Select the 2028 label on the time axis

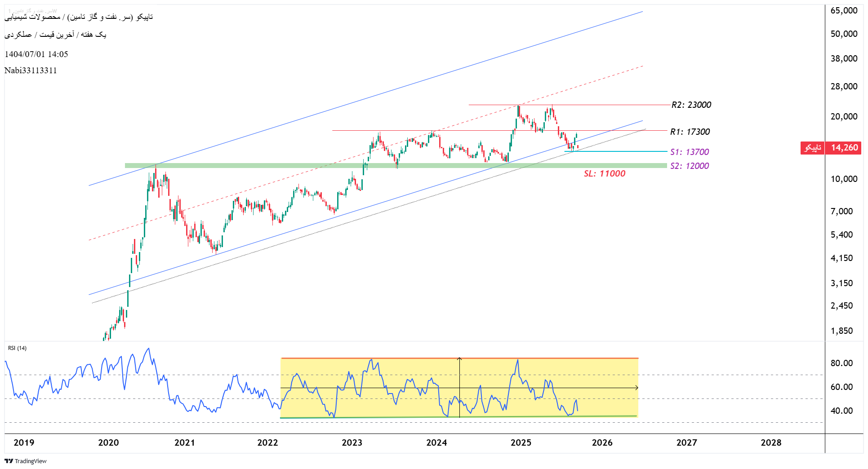pyautogui.click(x=770, y=443)
